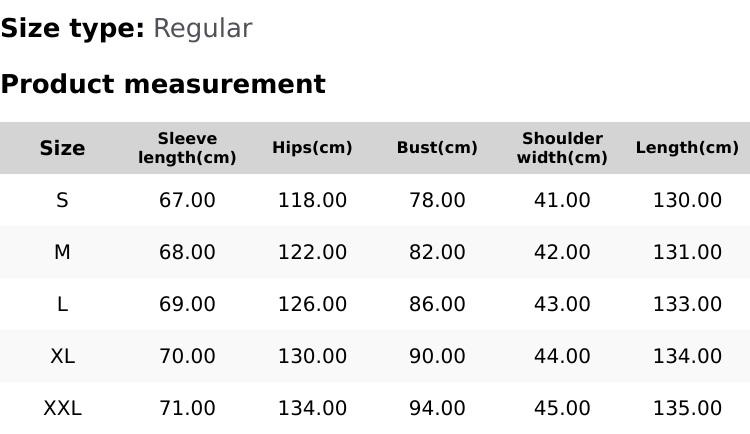This screenshot has height=434, width=750.
Task: Click the Sleeve length(cm) column header
Action: (x=187, y=148)
